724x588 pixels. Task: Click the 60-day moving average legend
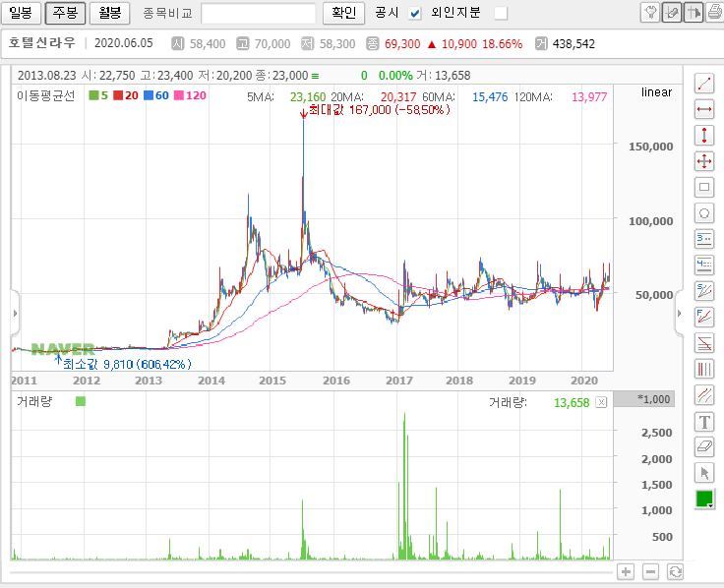point(156,95)
